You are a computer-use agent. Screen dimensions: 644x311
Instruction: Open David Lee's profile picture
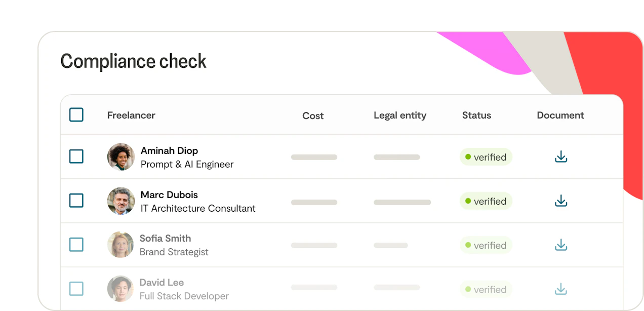coord(121,289)
